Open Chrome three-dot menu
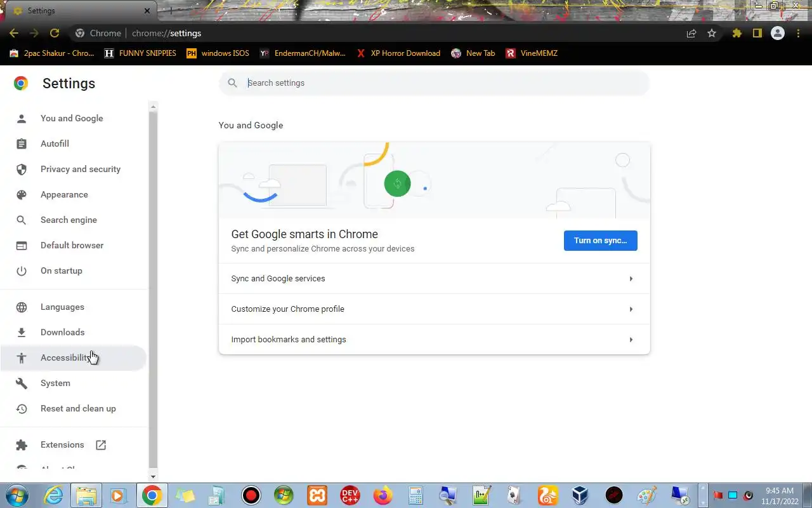Viewport: 812px width, 508px height. tap(798, 33)
